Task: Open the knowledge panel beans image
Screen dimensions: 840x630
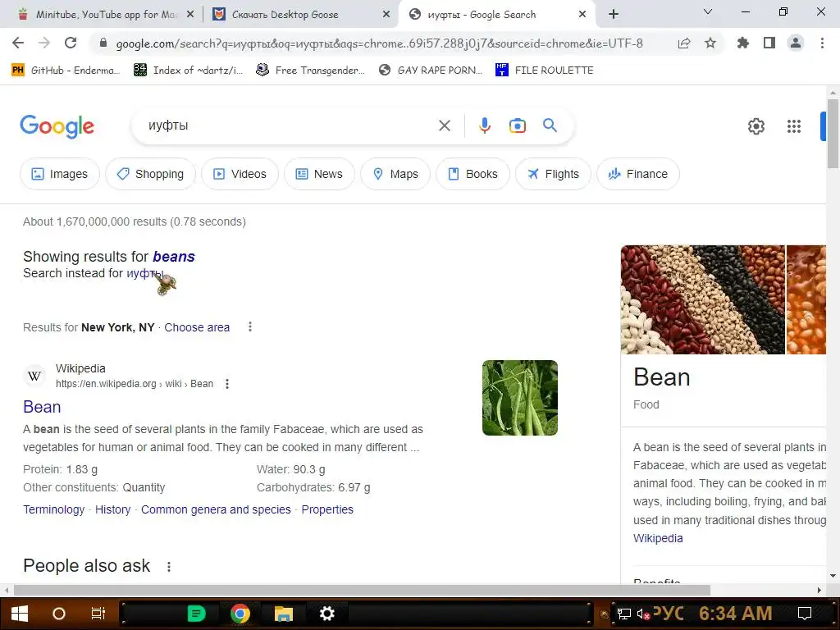Action: tap(702, 299)
